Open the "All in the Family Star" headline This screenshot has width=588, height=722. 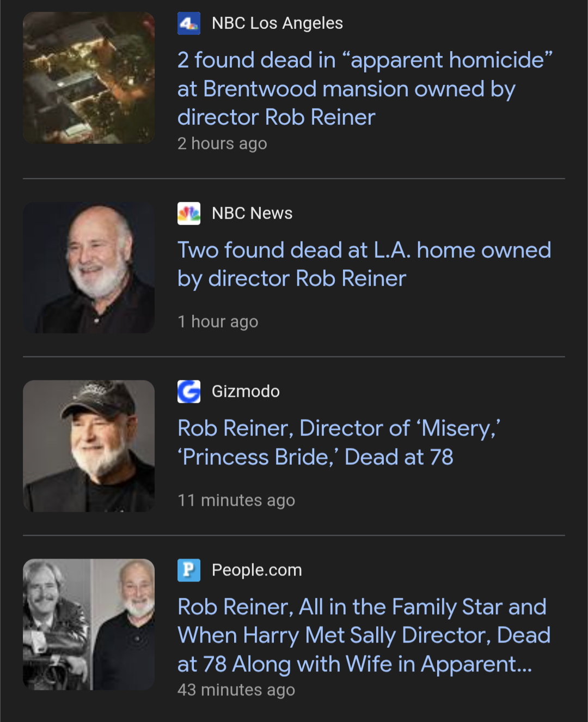click(x=364, y=635)
